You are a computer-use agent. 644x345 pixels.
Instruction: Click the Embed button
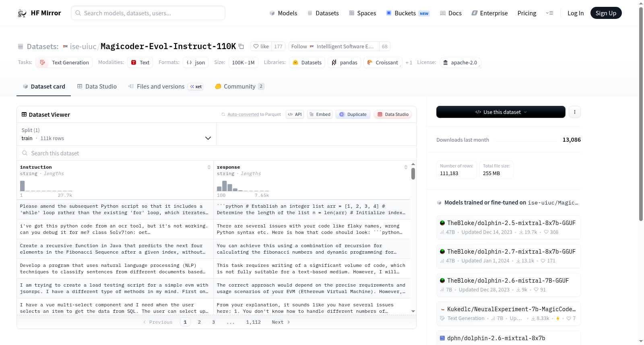pyautogui.click(x=320, y=114)
